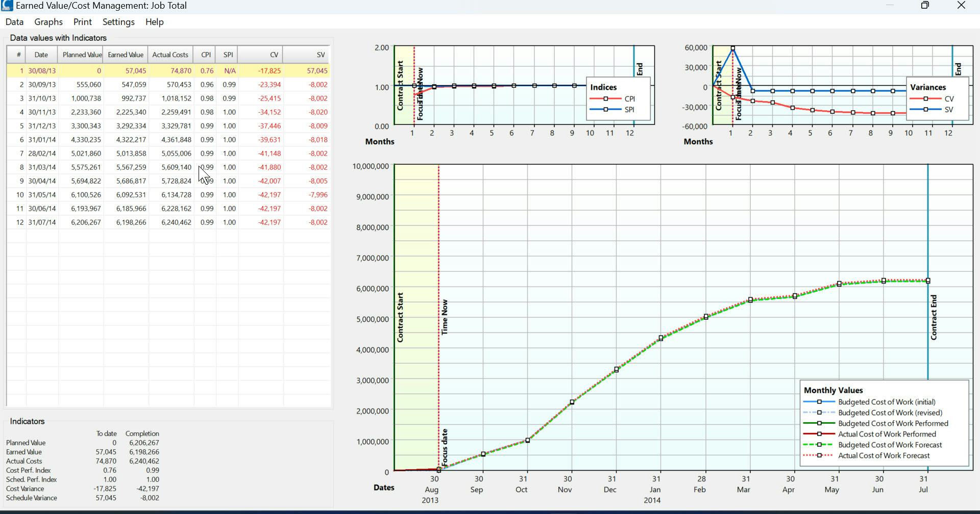
Task: Click the Planned Value column header
Action: coord(81,55)
